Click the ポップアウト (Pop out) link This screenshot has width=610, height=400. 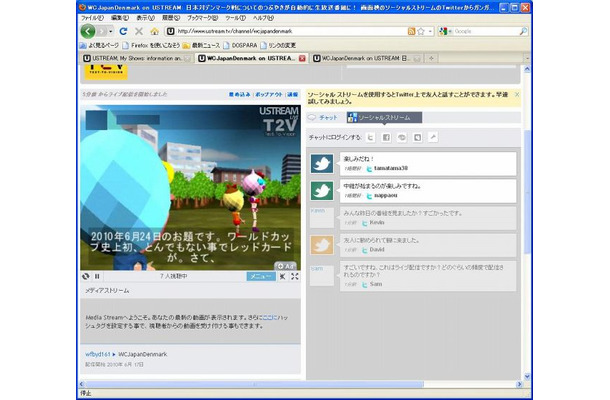[x=269, y=95]
